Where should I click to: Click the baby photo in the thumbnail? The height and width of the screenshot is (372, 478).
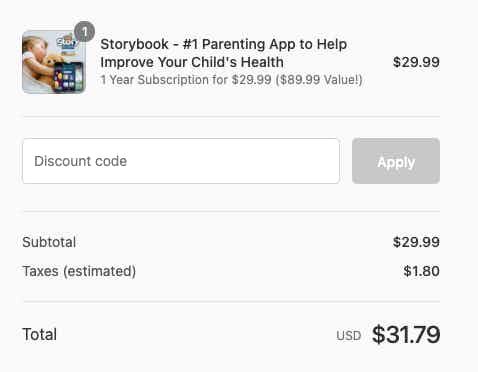coord(38,63)
